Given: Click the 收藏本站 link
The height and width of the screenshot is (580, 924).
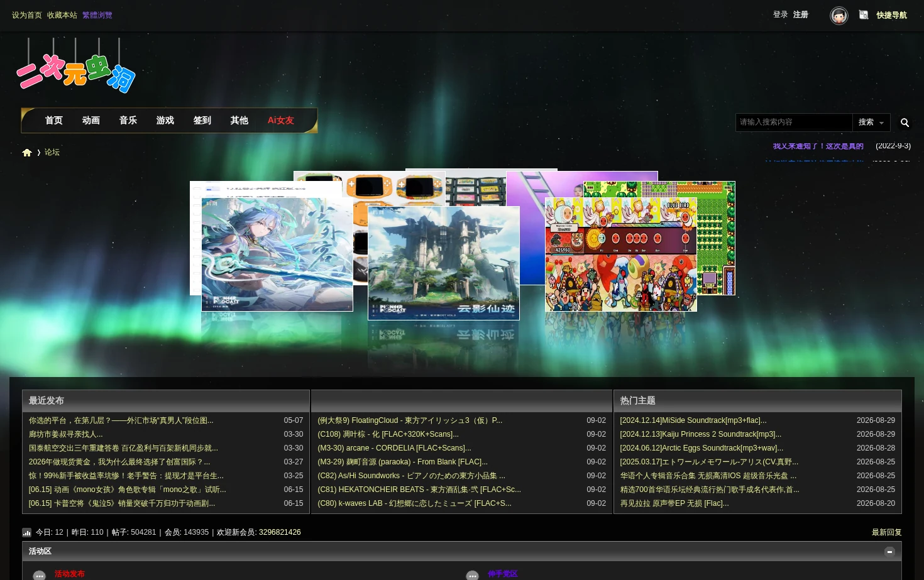Looking at the screenshot, I should click(62, 15).
